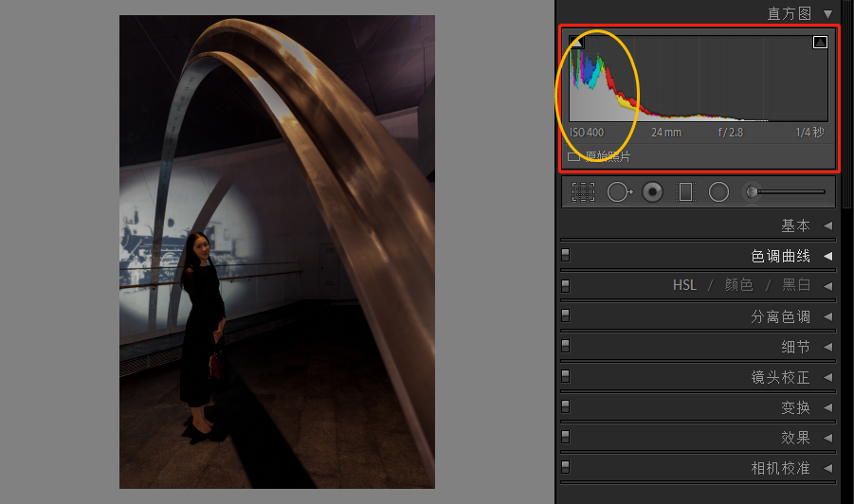Select the Radial Filter tool

(718, 192)
